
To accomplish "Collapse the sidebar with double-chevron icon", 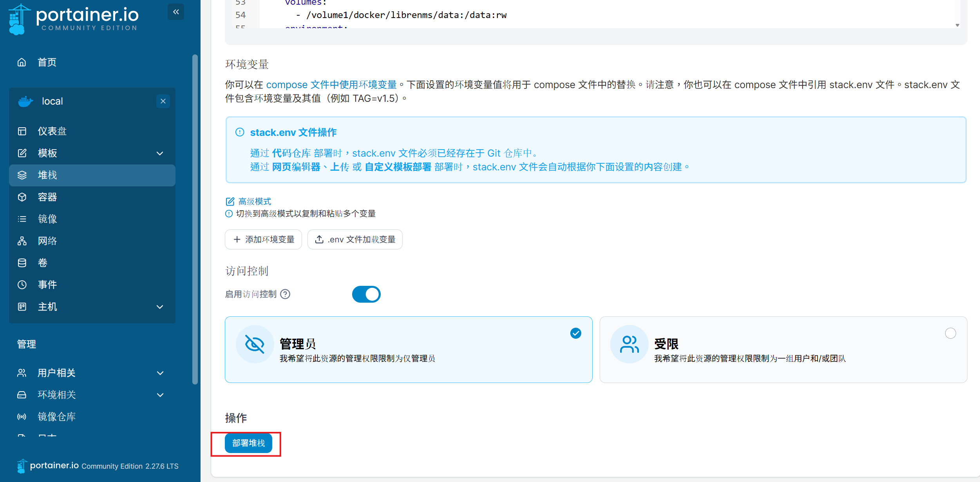I will 176,12.
